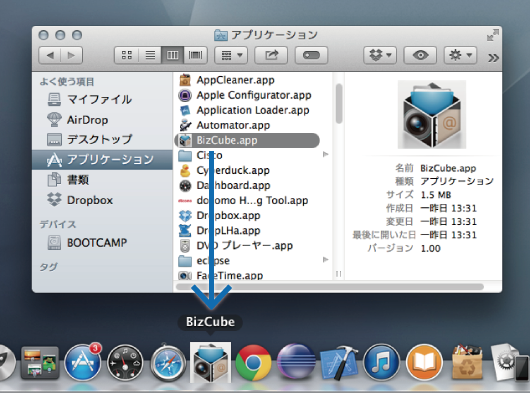
Task: Select the eclipse folder row
Action: click(252, 261)
